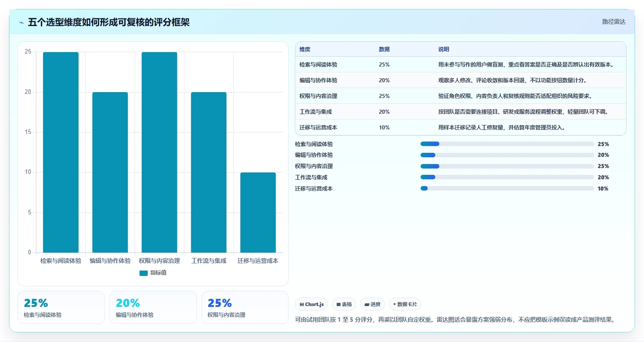The width and height of the screenshot is (644, 342).
Task: Open the 25% 权限与内容治理 data card
Action: (245, 307)
